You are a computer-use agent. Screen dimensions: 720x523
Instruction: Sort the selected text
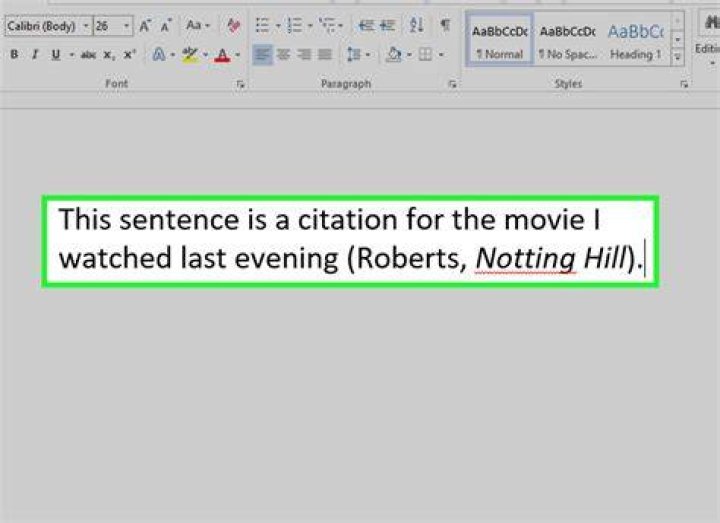(x=416, y=25)
